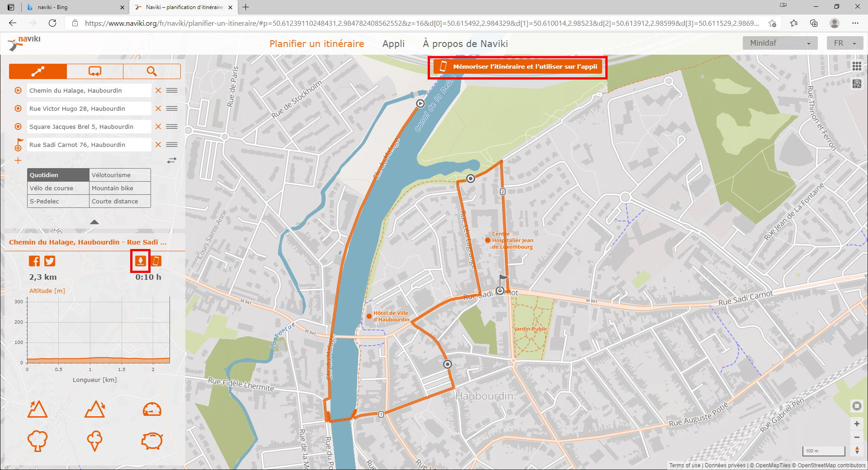
Task: Switch to the search tab
Action: point(152,71)
